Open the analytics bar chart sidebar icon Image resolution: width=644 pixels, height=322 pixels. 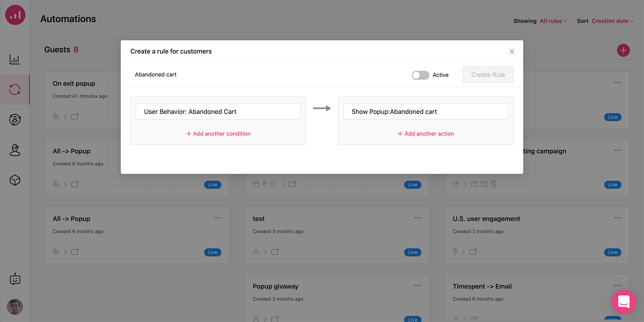point(15,60)
